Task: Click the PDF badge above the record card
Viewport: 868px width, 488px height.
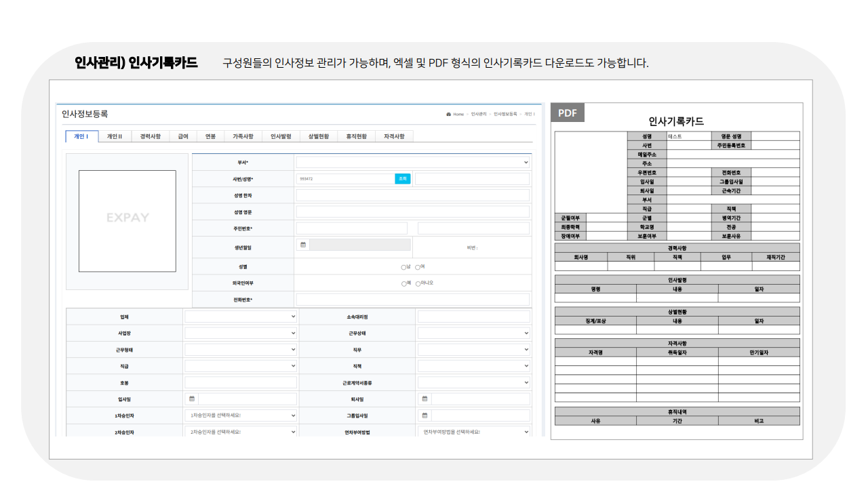Action: coord(567,113)
